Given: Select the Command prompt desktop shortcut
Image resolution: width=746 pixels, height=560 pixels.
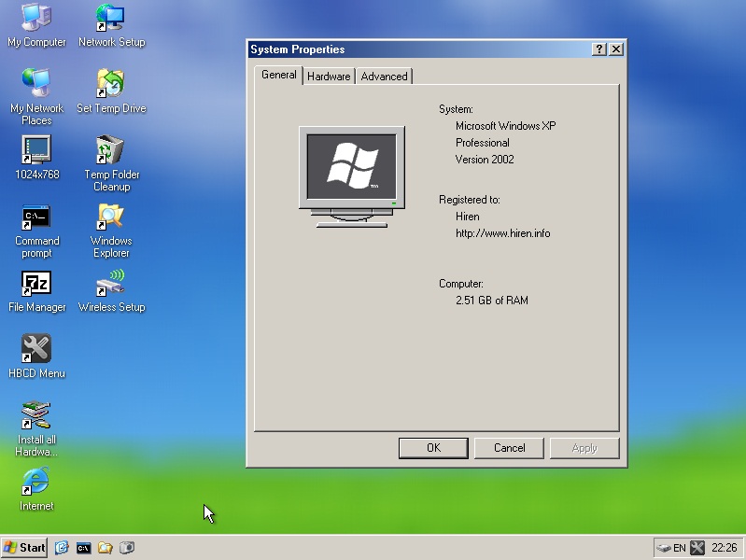Looking at the screenshot, I should [36, 231].
